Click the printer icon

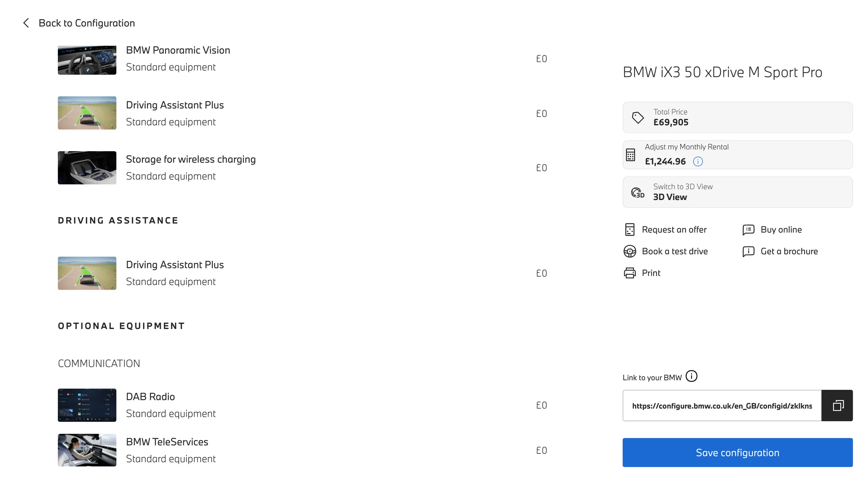tap(630, 273)
